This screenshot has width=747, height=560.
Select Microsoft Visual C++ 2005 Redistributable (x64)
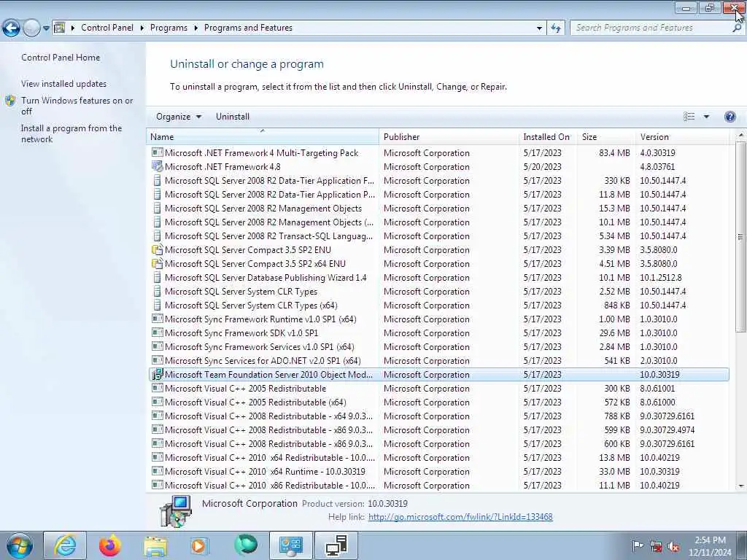[x=438, y=402]
